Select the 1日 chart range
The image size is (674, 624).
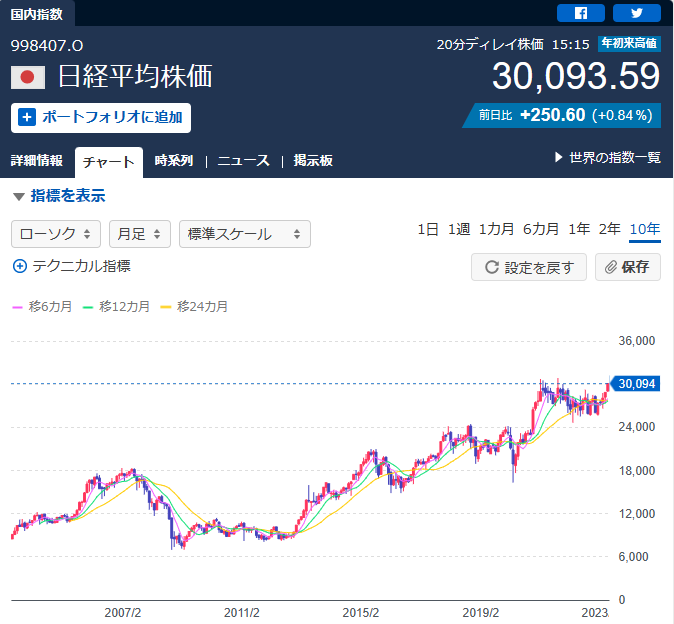point(428,229)
